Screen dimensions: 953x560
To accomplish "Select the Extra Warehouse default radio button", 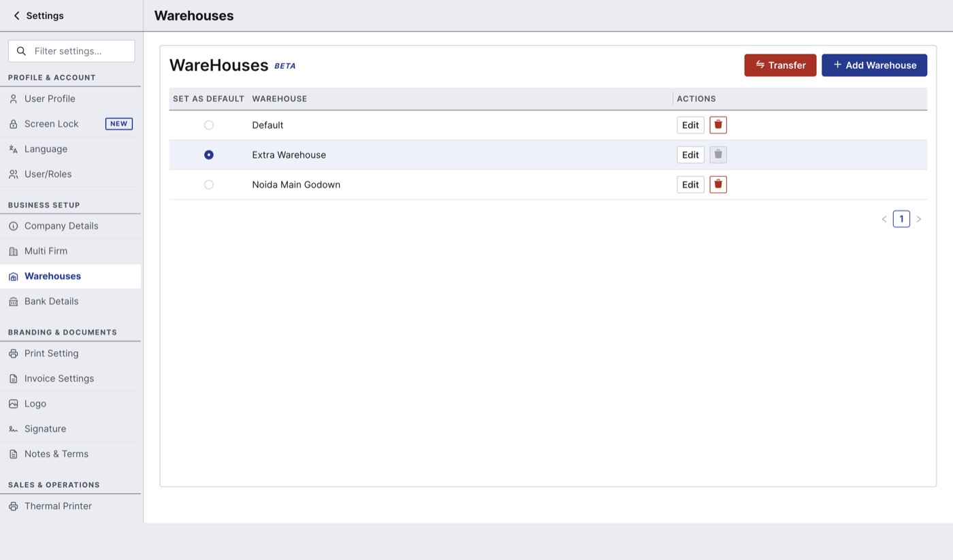I will tap(209, 155).
